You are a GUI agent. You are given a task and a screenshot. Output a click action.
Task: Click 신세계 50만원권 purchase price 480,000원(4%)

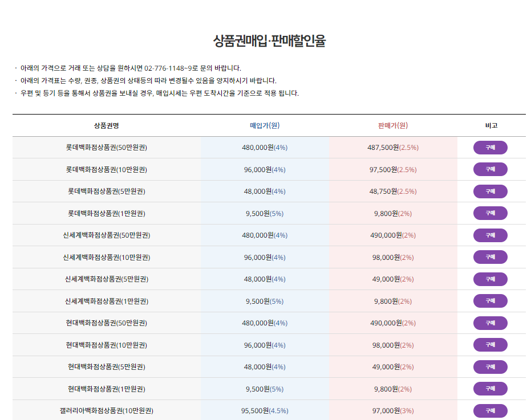click(265, 235)
